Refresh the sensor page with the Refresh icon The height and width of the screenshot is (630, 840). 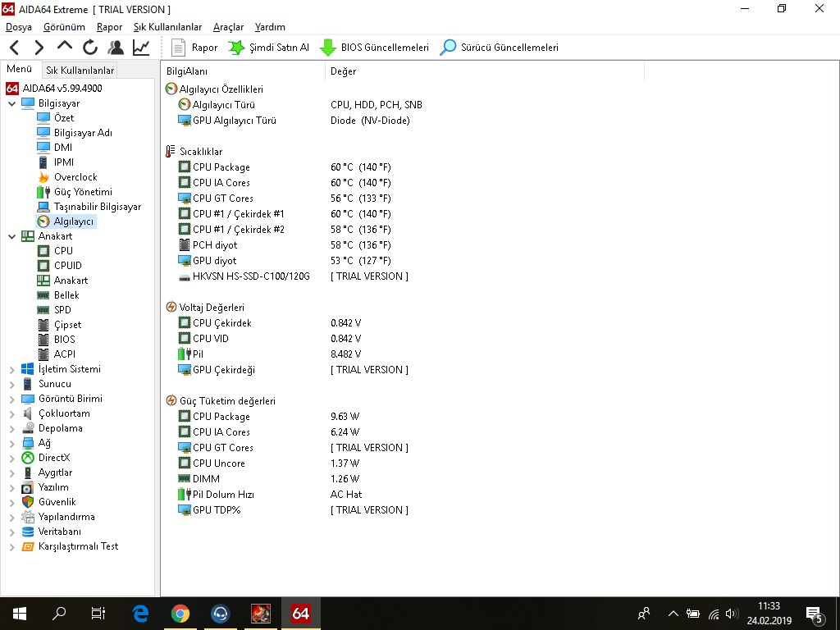90,48
